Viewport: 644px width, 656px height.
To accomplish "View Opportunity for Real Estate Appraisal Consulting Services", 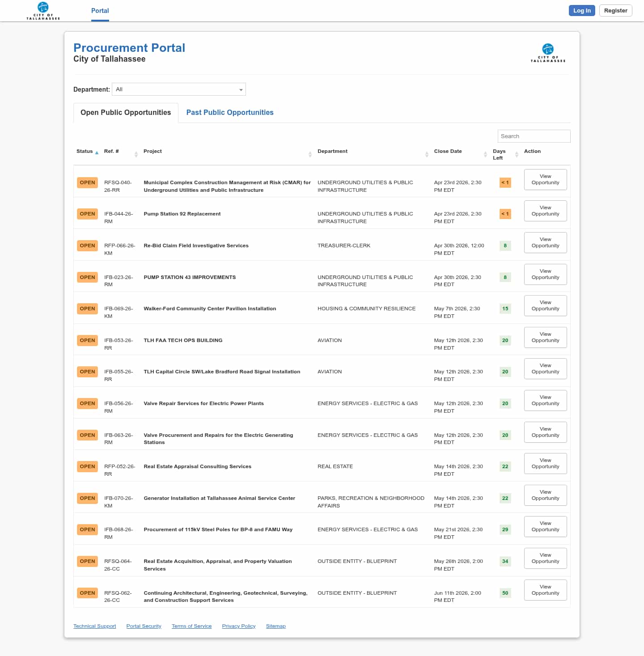I will point(545,464).
